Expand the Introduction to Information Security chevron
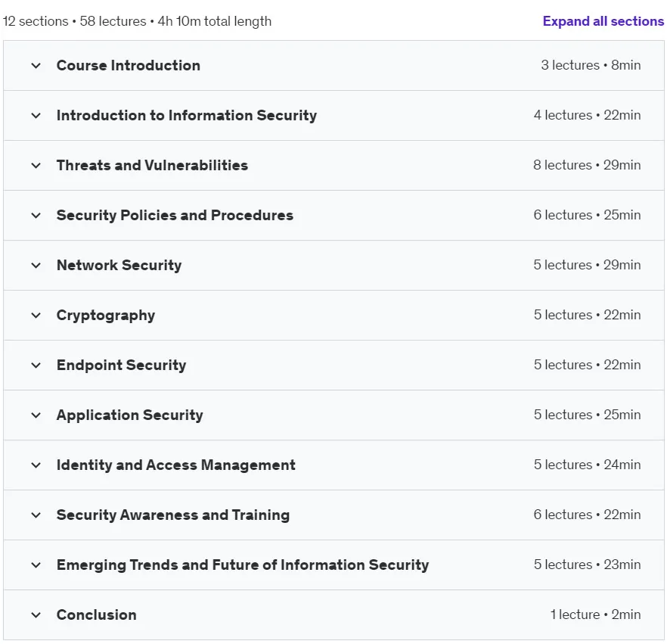667x644 pixels. click(36, 115)
